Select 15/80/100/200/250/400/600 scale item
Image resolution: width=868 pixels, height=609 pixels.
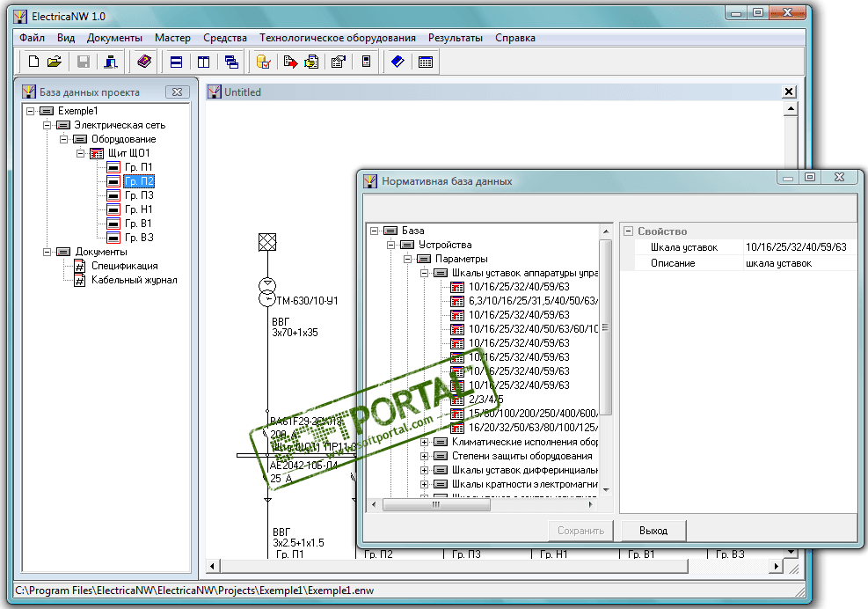(x=533, y=414)
